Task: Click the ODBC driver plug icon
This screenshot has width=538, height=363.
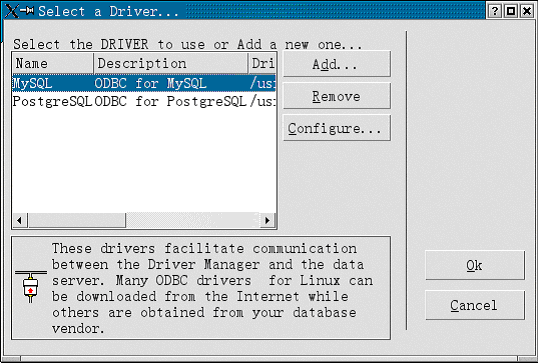Action: tap(31, 286)
